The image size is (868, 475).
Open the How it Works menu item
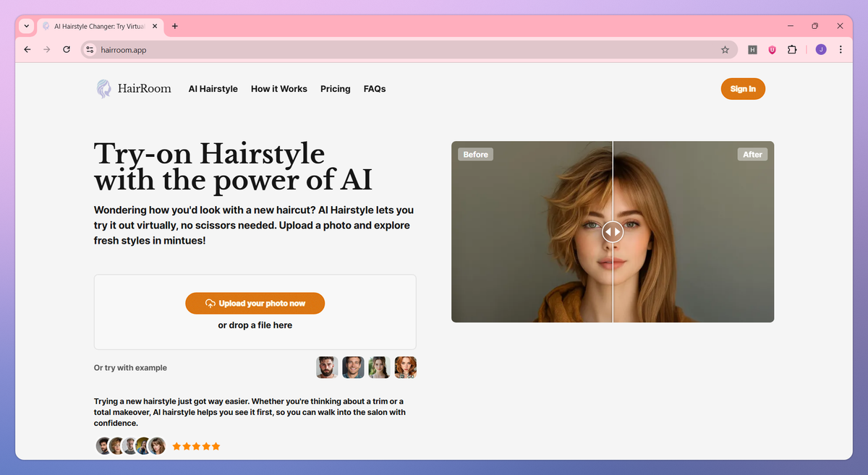coord(279,89)
